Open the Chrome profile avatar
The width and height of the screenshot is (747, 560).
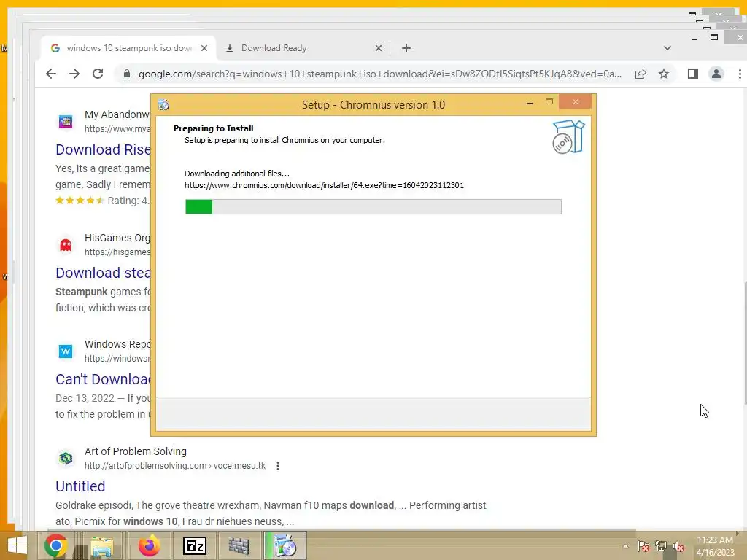click(x=716, y=74)
